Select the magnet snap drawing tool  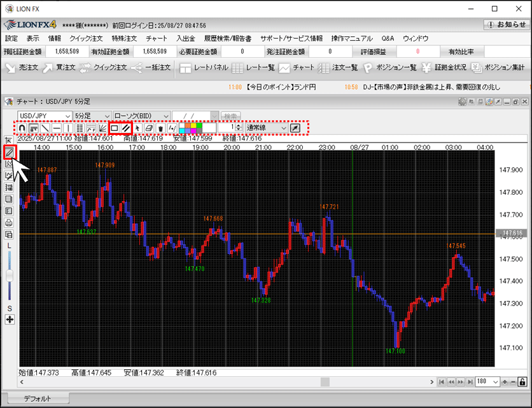(22, 128)
